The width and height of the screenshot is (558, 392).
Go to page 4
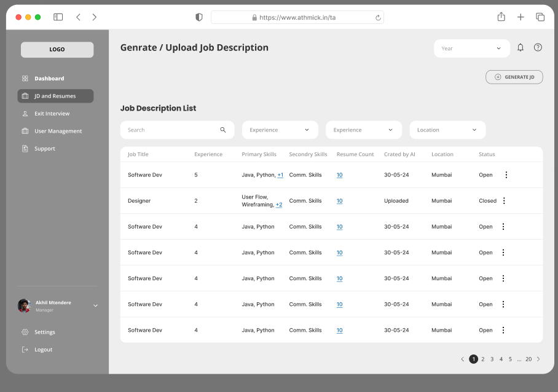coord(501,359)
